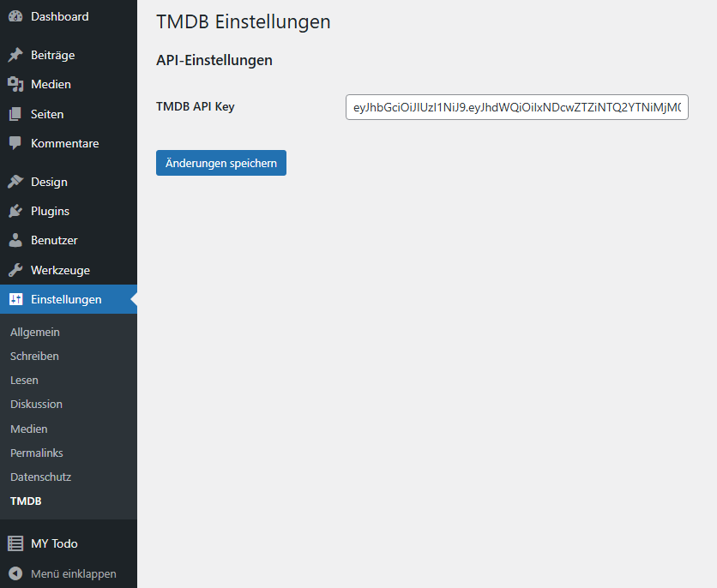Click the Design paintbrush icon
Viewport: 717px width, 588px height.
[15, 182]
